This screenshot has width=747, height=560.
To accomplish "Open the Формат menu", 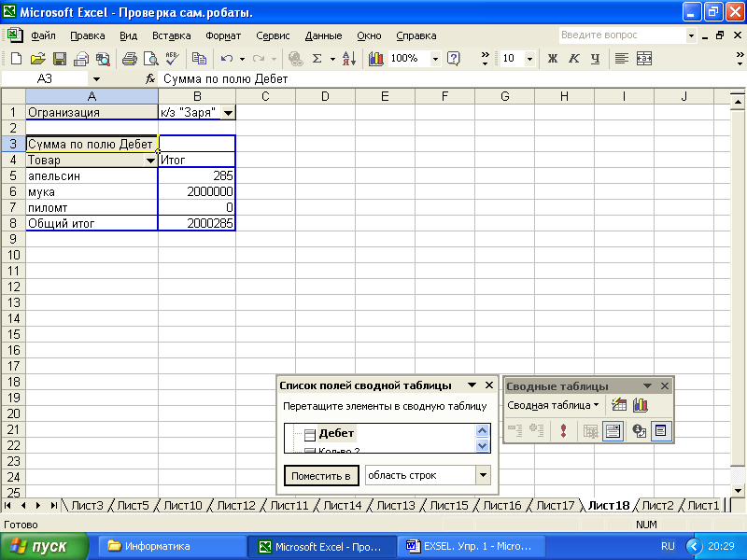I will pyautogui.click(x=223, y=35).
